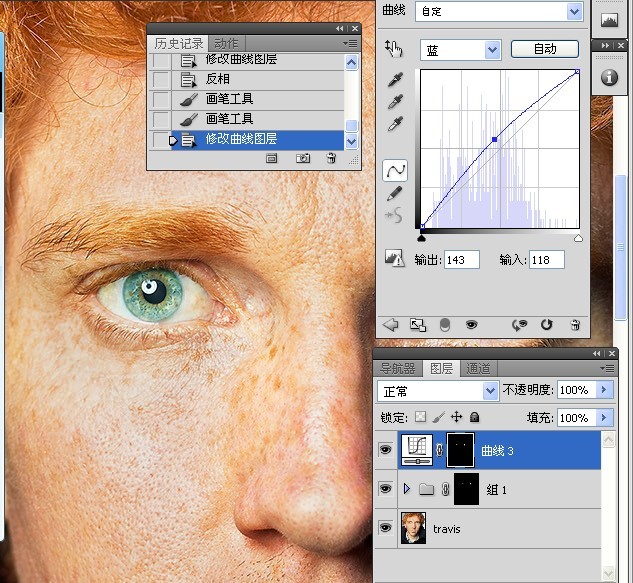Screen dimensions: 633x583
Task: Pick the black point eyedropper
Action: coord(396,80)
